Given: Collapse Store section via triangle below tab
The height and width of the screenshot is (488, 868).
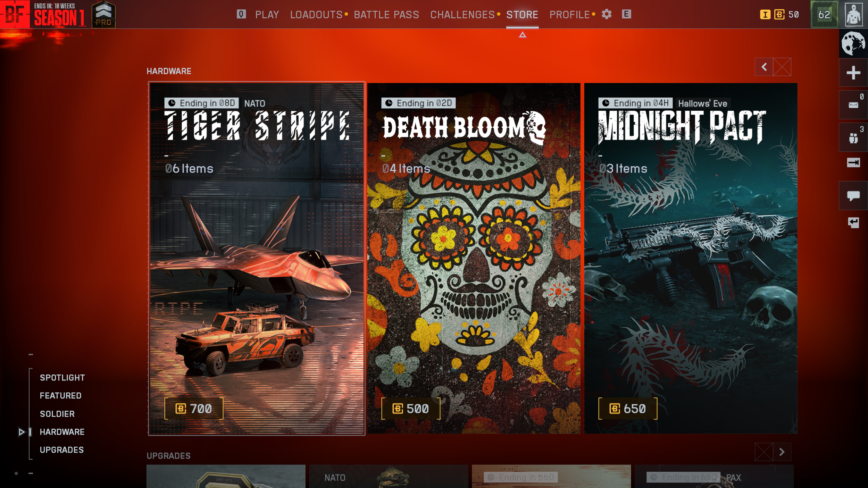Looking at the screenshot, I should click(522, 35).
